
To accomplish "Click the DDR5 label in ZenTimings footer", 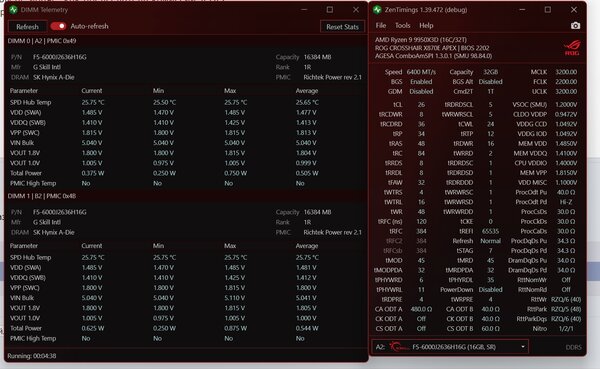I will pos(573,347).
